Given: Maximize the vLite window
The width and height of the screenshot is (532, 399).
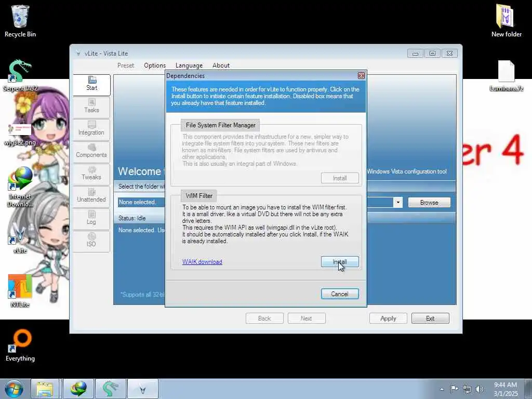Looking at the screenshot, I should click(432, 54).
